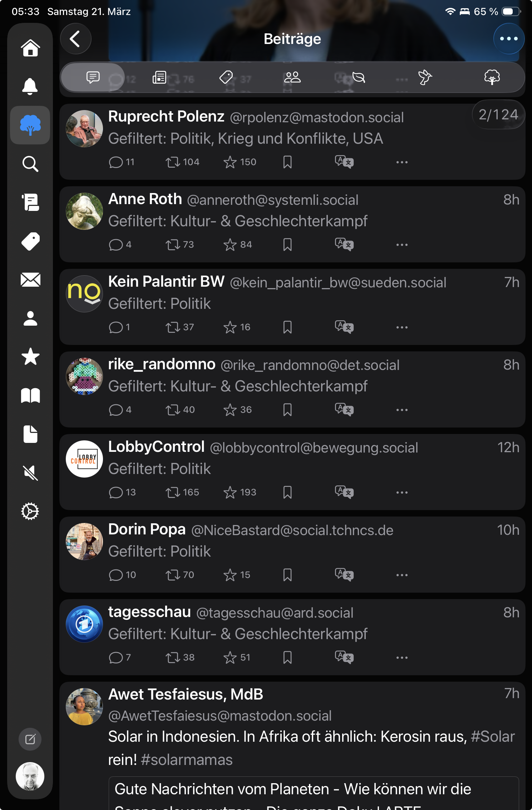Go back with the chevron button
This screenshot has height=810, width=532.
click(x=75, y=39)
